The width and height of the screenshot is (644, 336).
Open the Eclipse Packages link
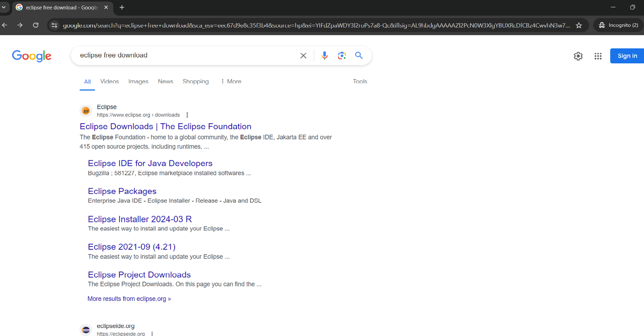pos(122,191)
